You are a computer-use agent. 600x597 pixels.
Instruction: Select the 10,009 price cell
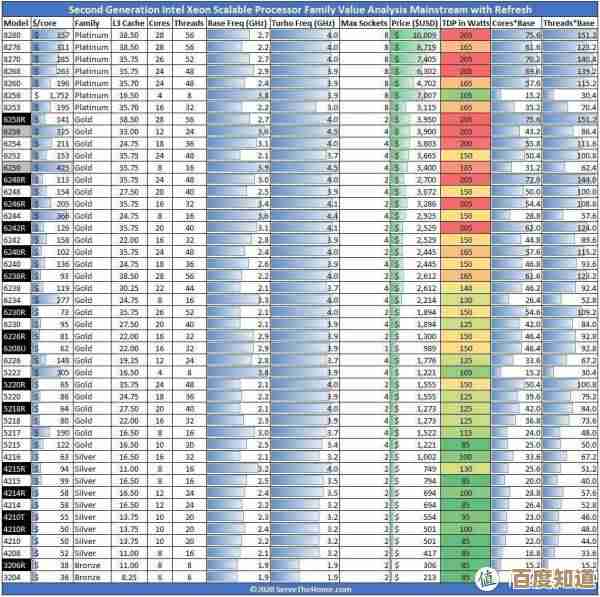point(418,34)
